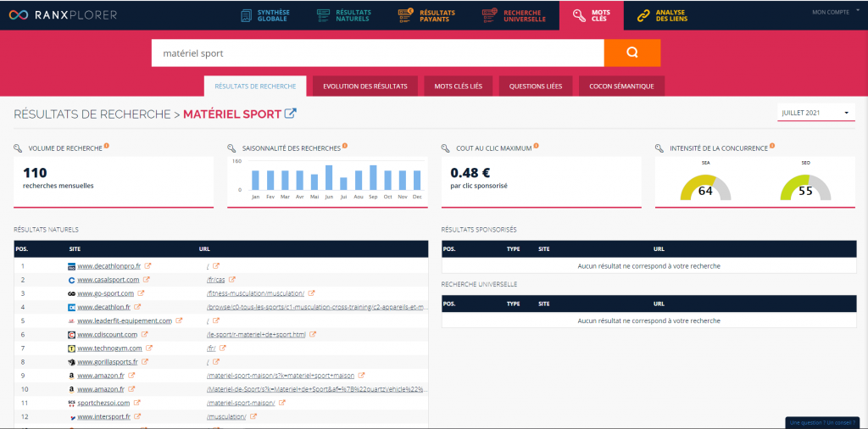
Task: Open the /fr/cas URL link
Action: [215, 280]
